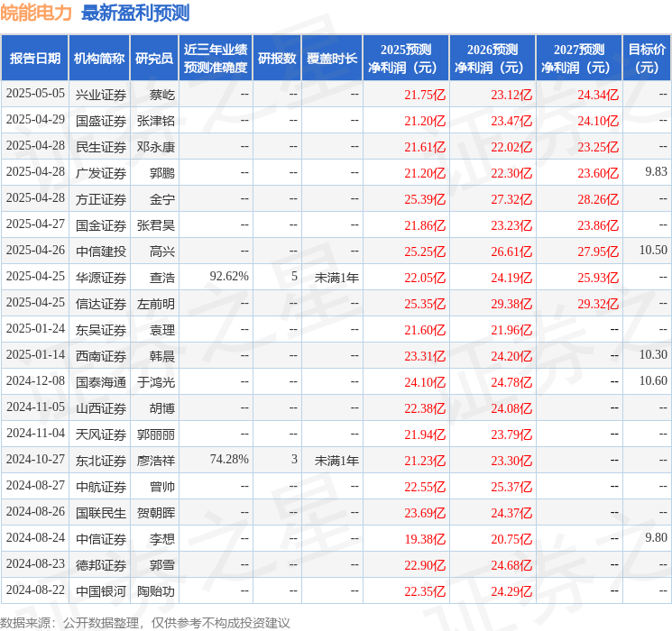Select the 信达证券 institution cell
This screenshot has width=672, height=631.
click(101, 304)
